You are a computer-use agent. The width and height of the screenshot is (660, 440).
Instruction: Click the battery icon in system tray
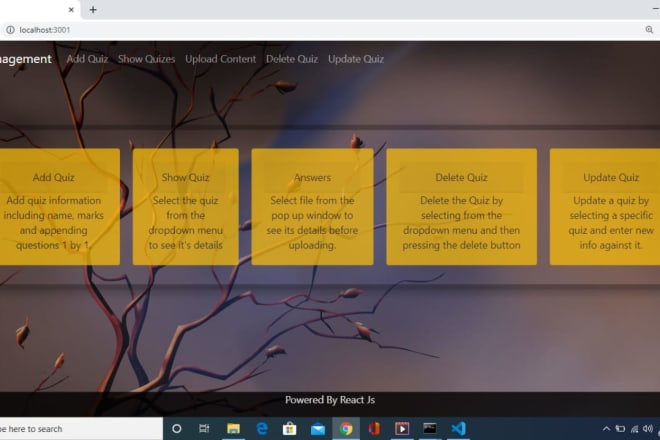620,429
